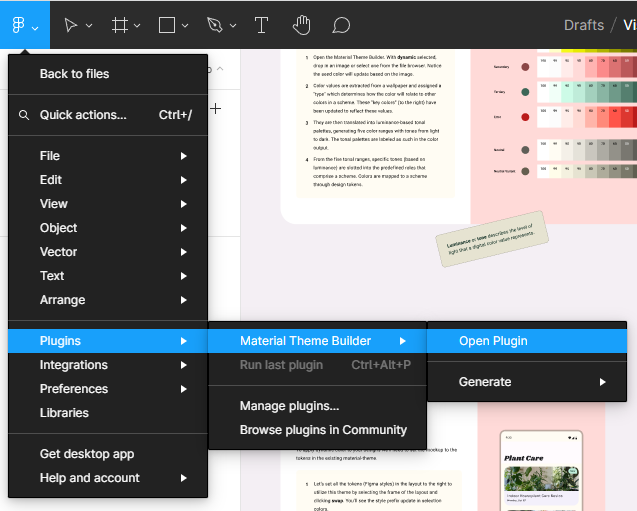Open the Edit submenu
Screen dimensions: 637x511
(108, 180)
